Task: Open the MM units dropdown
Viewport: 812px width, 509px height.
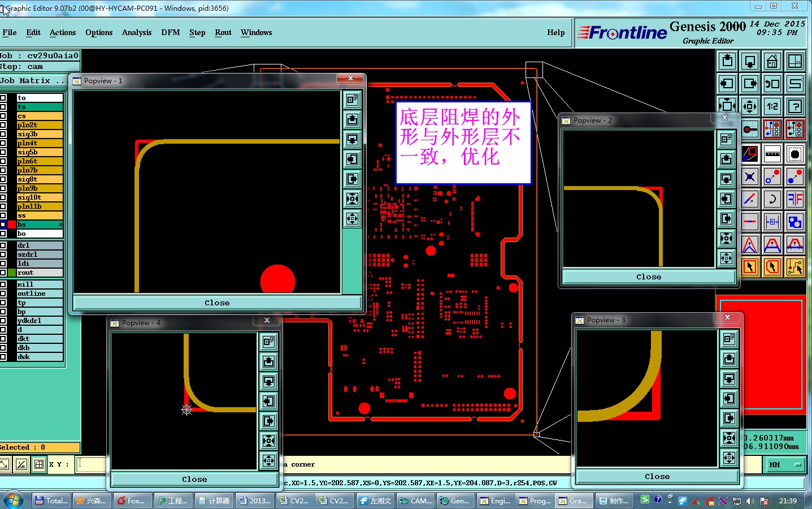Action: 785,464
